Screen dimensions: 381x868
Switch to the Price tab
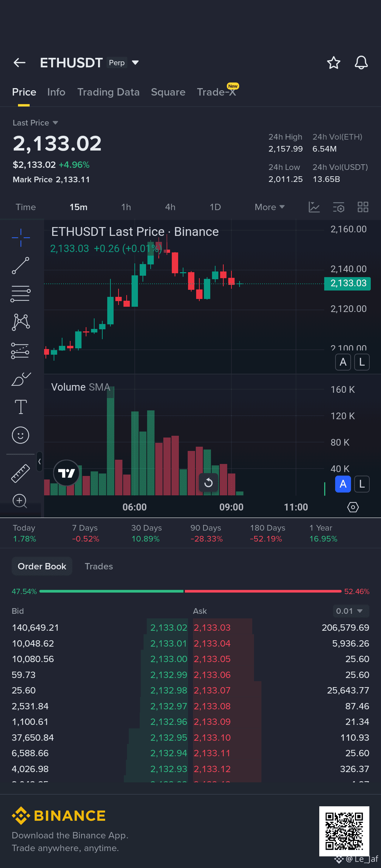[x=24, y=92]
